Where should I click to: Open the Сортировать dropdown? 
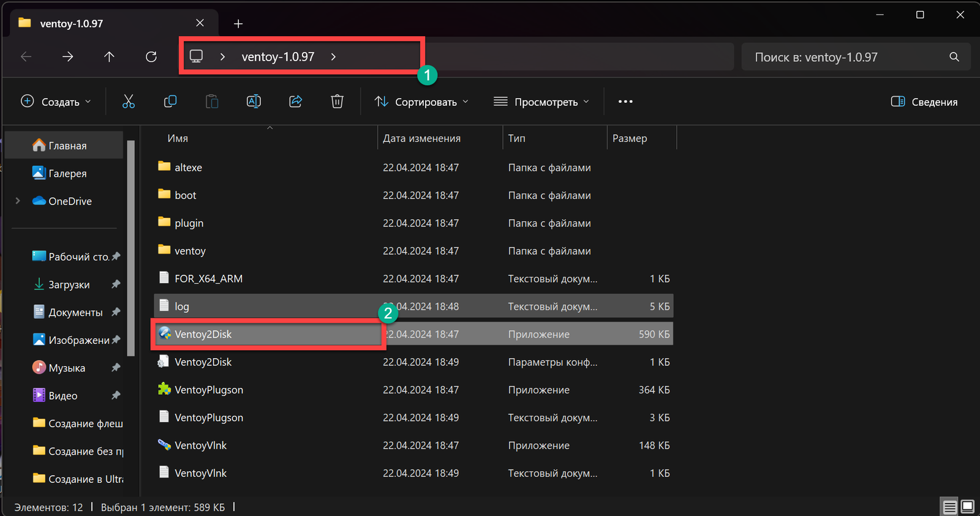pyautogui.click(x=421, y=102)
